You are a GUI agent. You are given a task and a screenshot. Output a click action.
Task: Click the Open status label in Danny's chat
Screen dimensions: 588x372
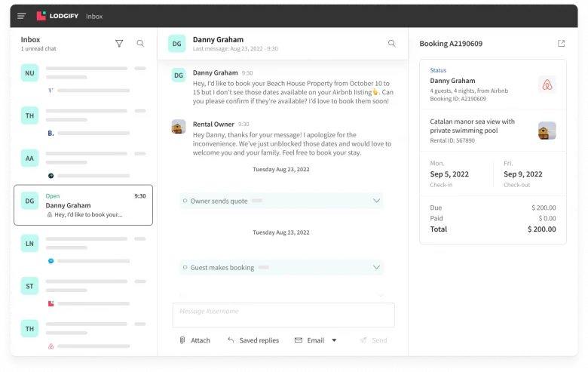(53, 196)
